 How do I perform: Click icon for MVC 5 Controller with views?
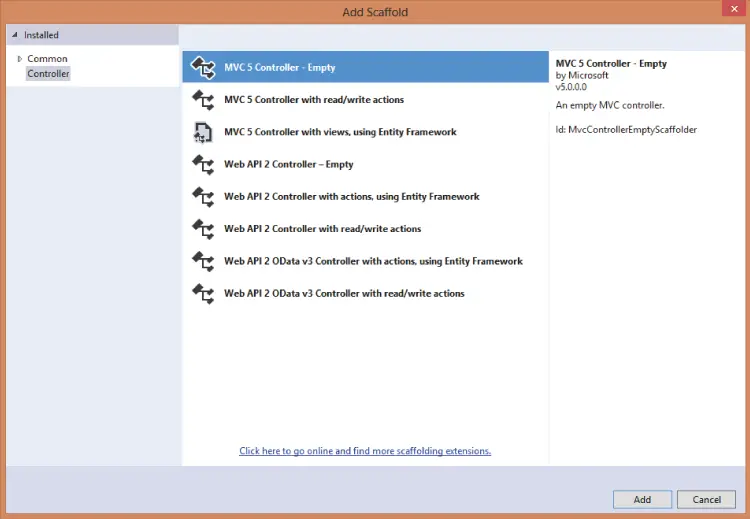pos(203,132)
